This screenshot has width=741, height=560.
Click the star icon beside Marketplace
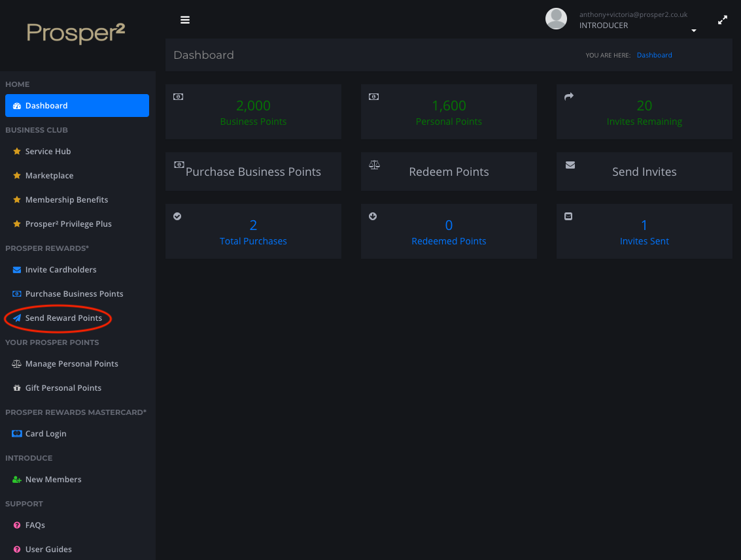[x=17, y=175]
